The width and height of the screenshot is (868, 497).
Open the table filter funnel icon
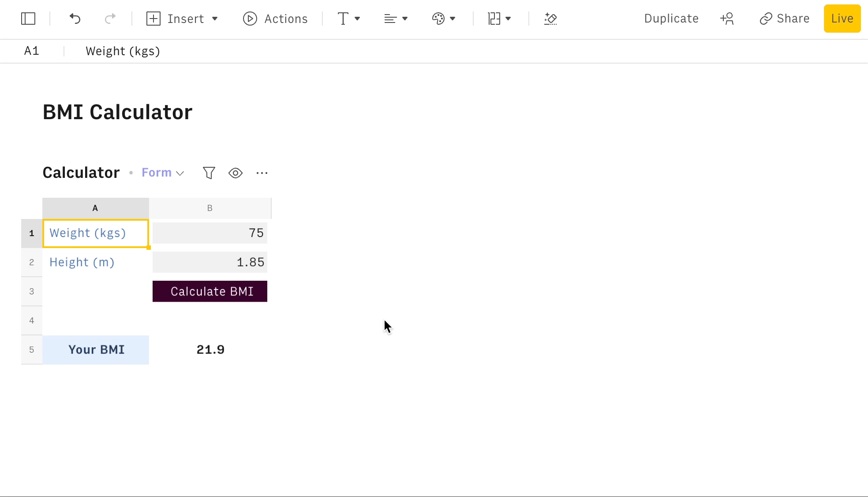(209, 173)
